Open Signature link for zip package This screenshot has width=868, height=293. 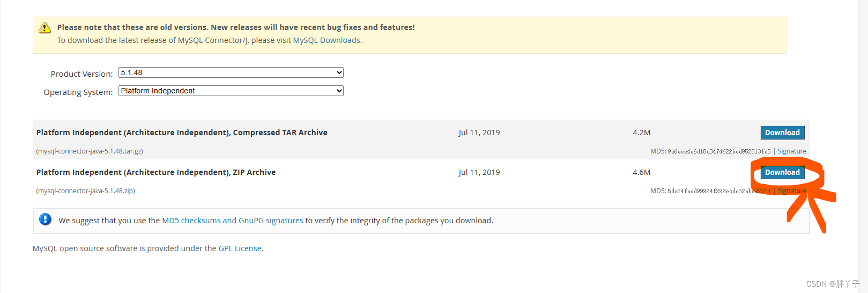(792, 191)
